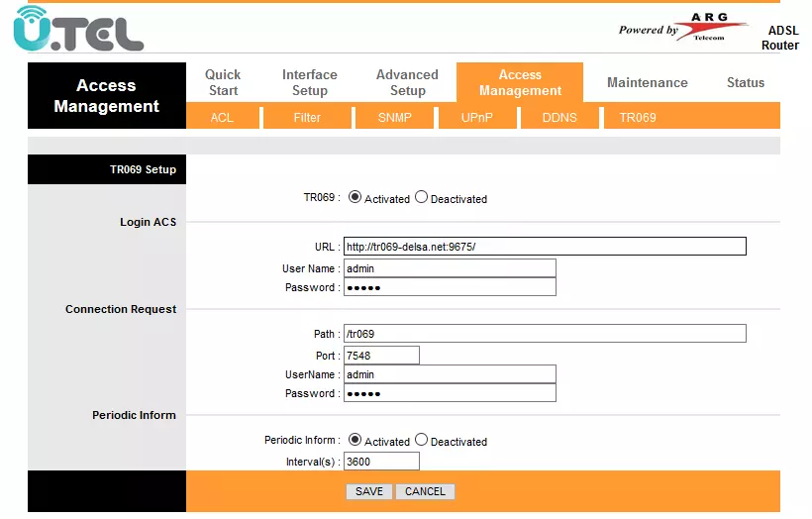Open the TR069 submenu
Screen dimensions: 812x519
638,118
